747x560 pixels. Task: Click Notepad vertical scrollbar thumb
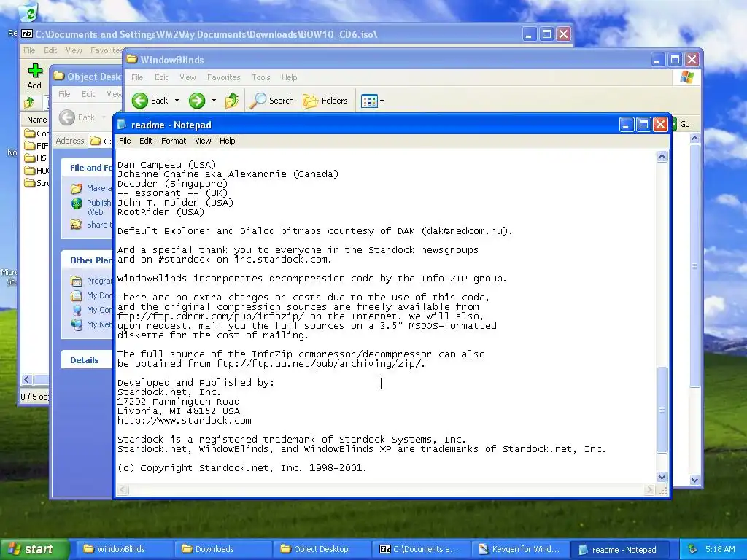[662, 409]
